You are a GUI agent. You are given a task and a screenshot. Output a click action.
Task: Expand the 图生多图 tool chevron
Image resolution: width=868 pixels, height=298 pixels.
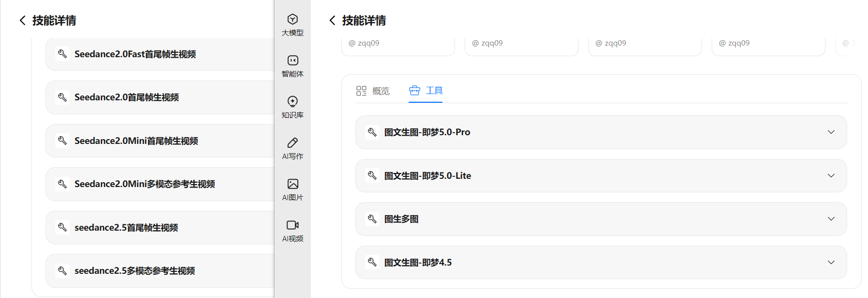coord(831,219)
